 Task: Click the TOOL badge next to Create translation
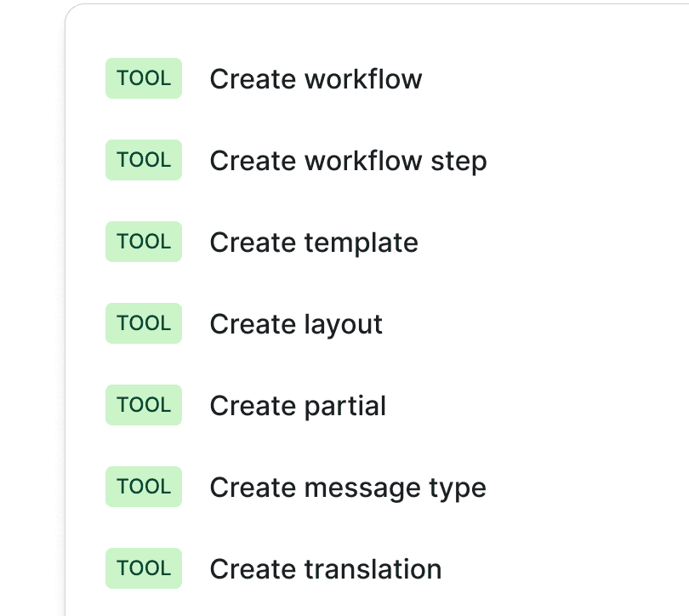click(143, 568)
